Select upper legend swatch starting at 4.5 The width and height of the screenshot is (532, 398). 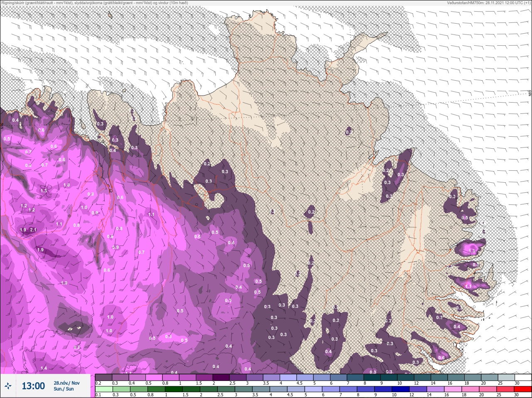[x=305, y=378]
